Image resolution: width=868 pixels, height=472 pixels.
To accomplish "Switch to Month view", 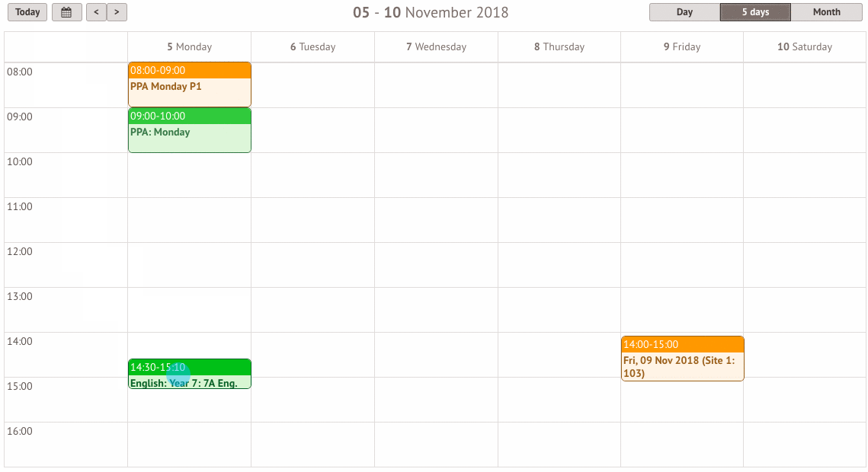I will click(827, 12).
